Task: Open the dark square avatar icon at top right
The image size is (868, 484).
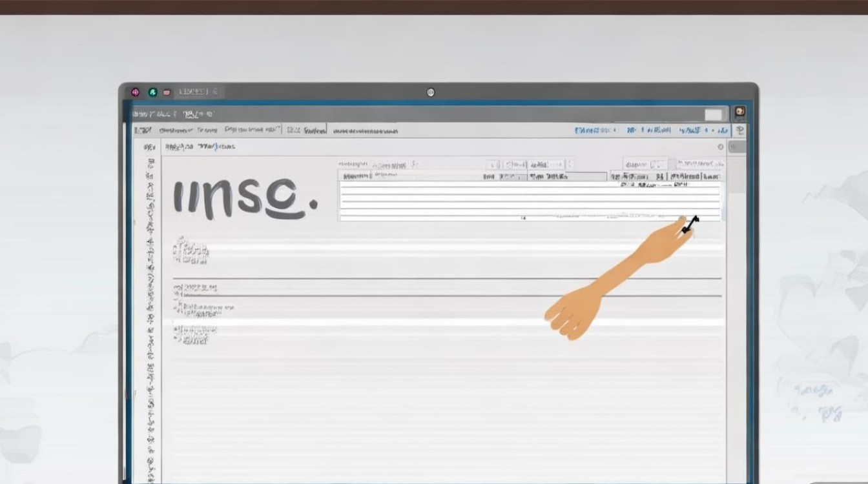Action: (x=739, y=112)
